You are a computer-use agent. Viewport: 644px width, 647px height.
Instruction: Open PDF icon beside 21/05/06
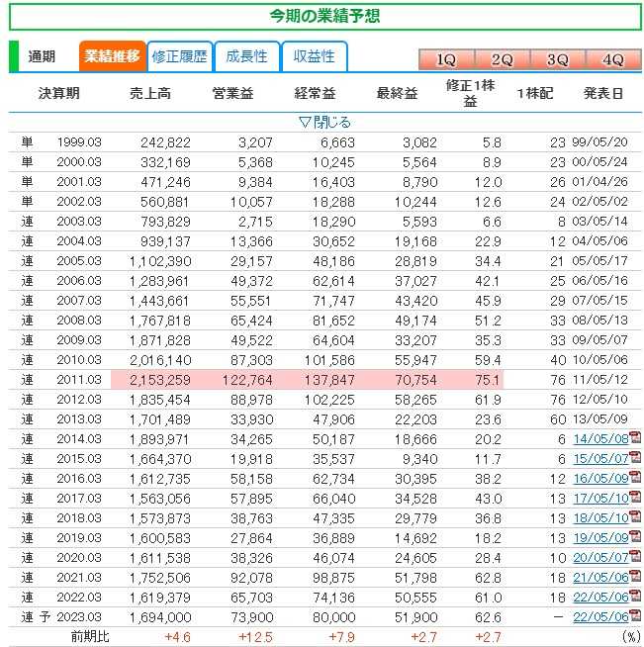(x=635, y=576)
